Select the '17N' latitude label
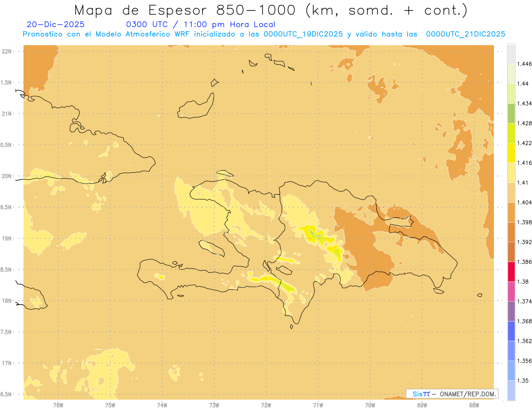Viewport: 532px width, 411px height. tap(8, 363)
